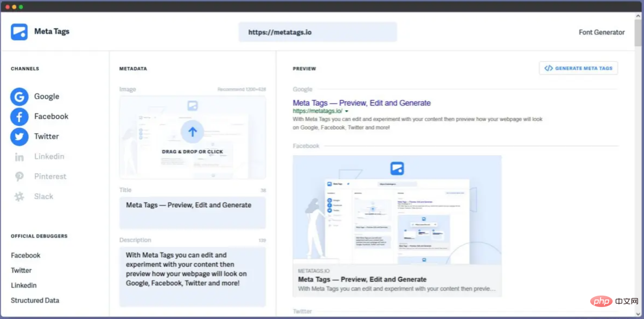Click the page vertical scrollbar
Screen dimensions: 644x319
point(638,33)
